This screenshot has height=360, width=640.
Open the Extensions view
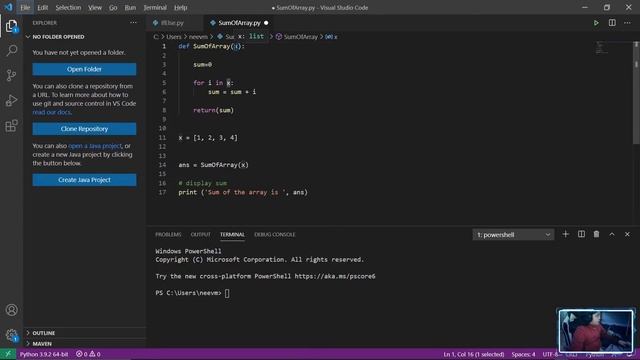[11, 126]
